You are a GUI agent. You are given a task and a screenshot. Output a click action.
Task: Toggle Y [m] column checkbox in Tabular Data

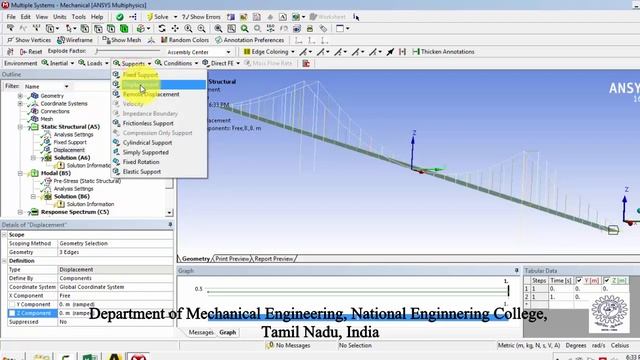(579, 280)
